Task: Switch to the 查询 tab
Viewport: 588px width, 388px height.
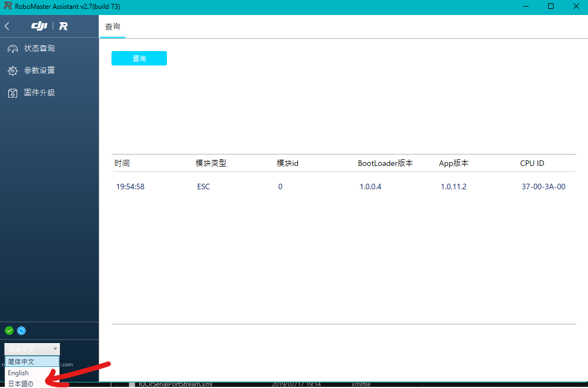Action: pyautogui.click(x=112, y=26)
